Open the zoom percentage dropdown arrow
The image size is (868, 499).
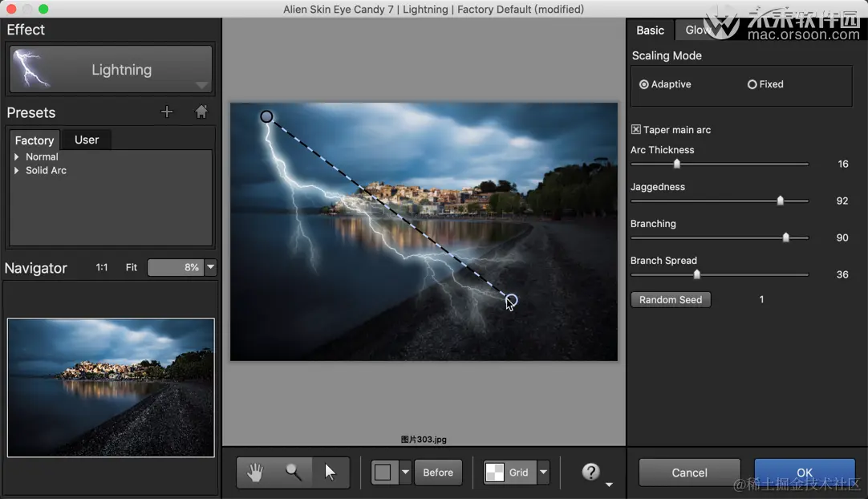210,267
